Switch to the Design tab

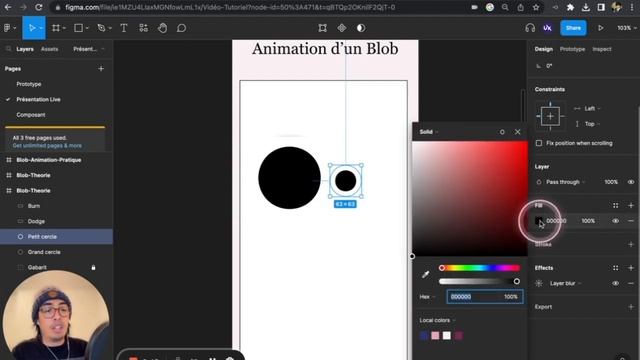click(544, 49)
